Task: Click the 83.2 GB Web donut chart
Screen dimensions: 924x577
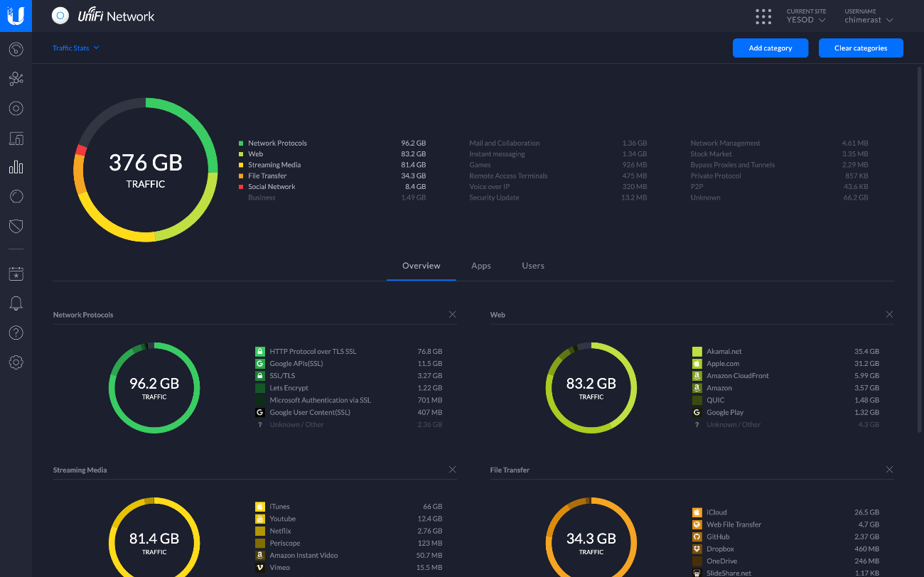Action: pos(591,388)
